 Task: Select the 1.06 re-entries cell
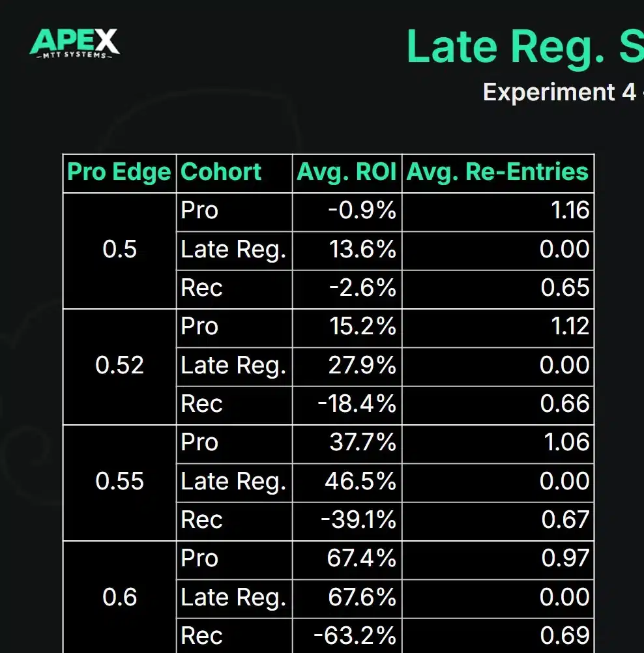570,443
